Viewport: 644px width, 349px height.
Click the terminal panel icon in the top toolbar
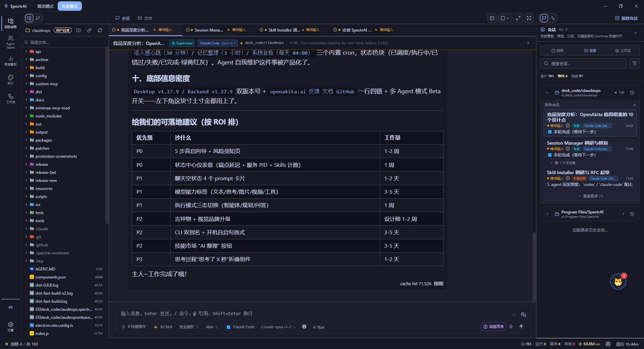point(492,18)
